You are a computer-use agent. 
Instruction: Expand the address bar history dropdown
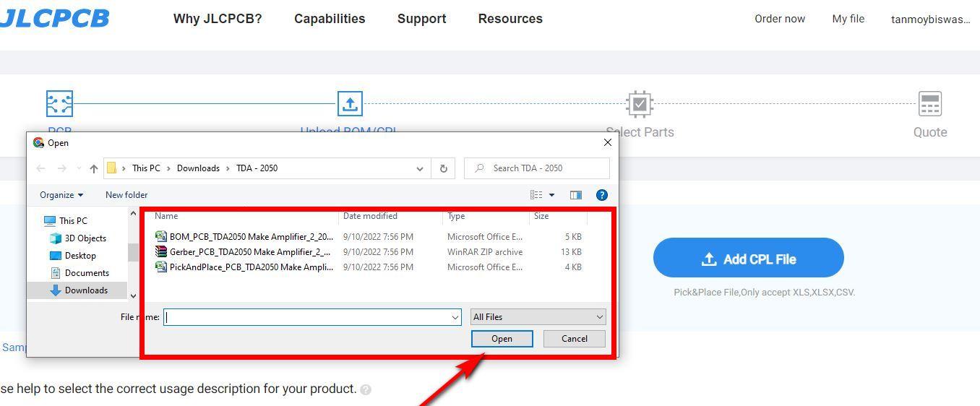(x=420, y=168)
